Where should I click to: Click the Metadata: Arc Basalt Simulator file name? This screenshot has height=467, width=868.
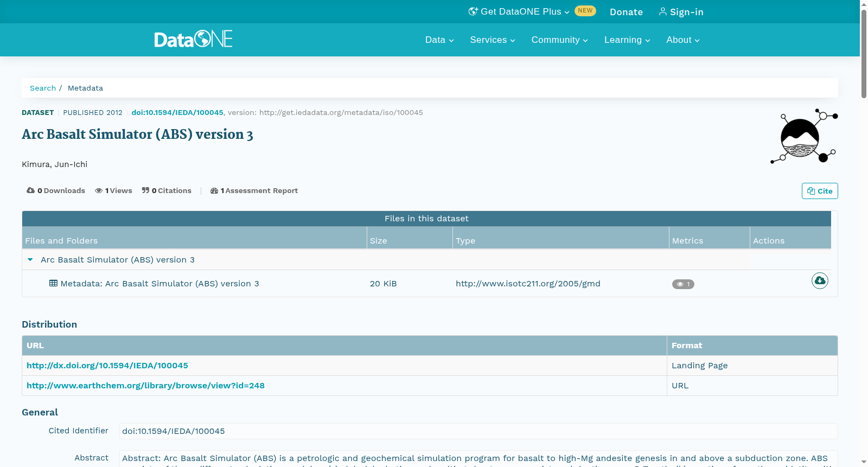point(159,284)
